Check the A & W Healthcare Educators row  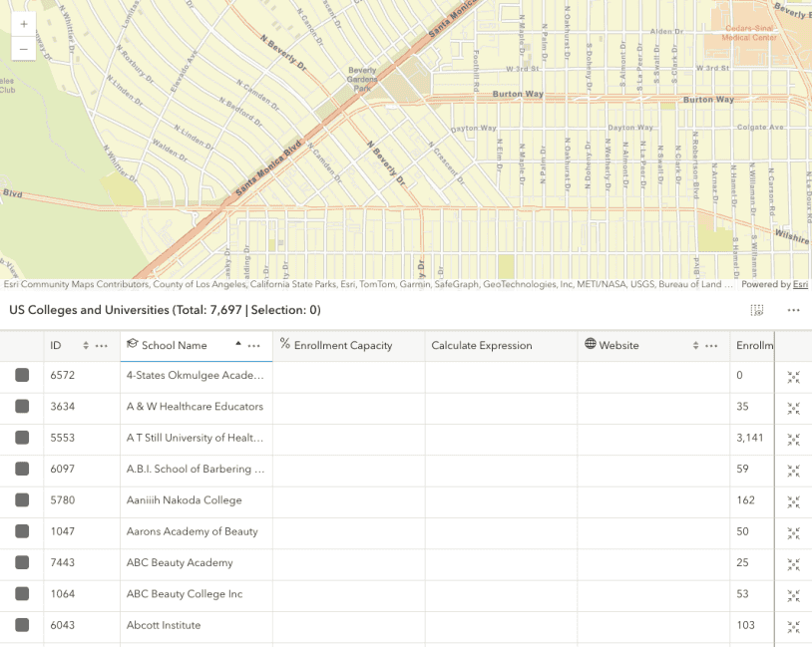tap(22, 407)
